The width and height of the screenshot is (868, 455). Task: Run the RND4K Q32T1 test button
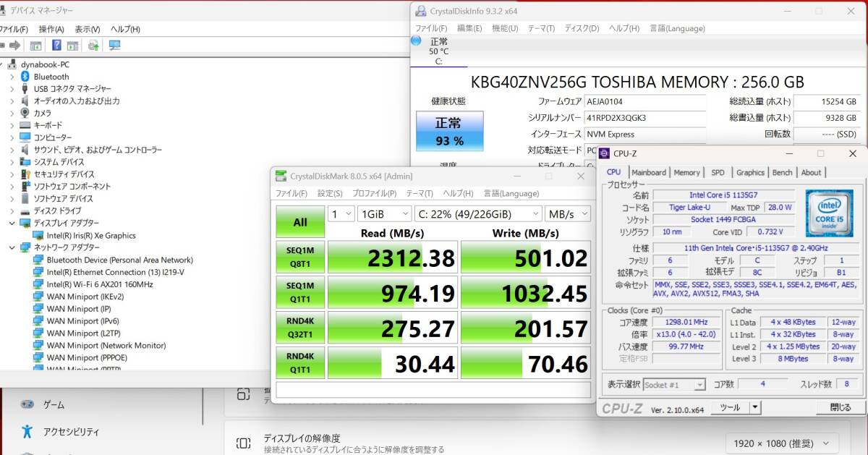[x=300, y=328]
